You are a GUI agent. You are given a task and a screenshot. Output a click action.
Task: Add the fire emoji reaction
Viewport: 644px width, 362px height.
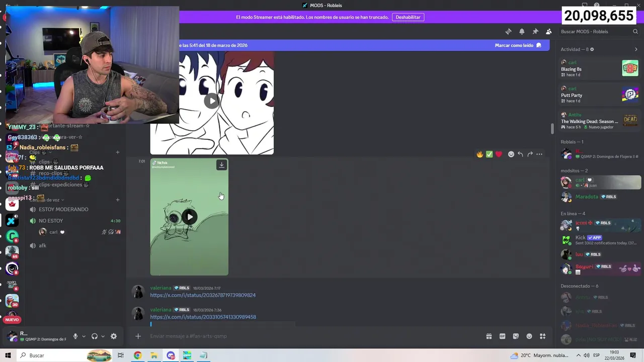[x=479, y=154]
